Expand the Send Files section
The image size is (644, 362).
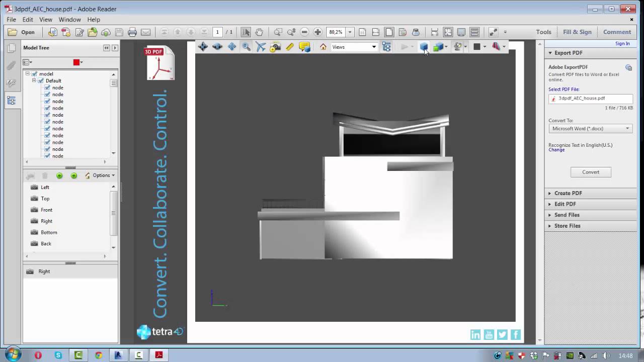(567, 215)
